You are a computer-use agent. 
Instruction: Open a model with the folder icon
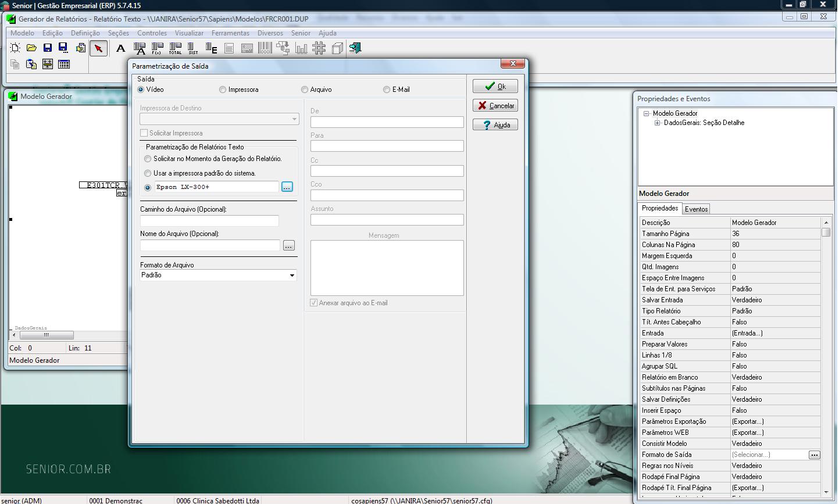click(x=31, y=48)
